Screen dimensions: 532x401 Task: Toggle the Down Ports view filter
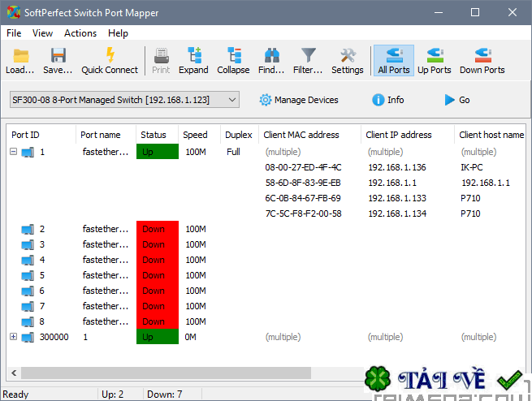point(482,61)
